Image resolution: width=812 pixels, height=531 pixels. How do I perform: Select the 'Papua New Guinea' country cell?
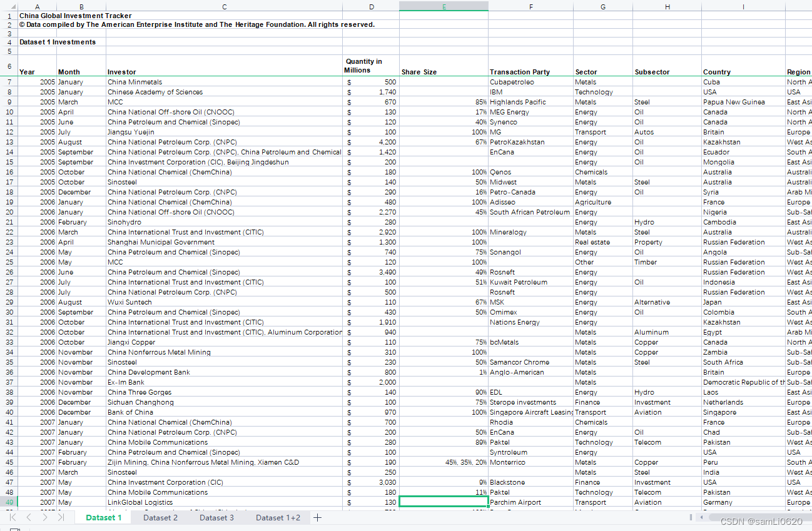pyautogui.click(x=743, y=102)
